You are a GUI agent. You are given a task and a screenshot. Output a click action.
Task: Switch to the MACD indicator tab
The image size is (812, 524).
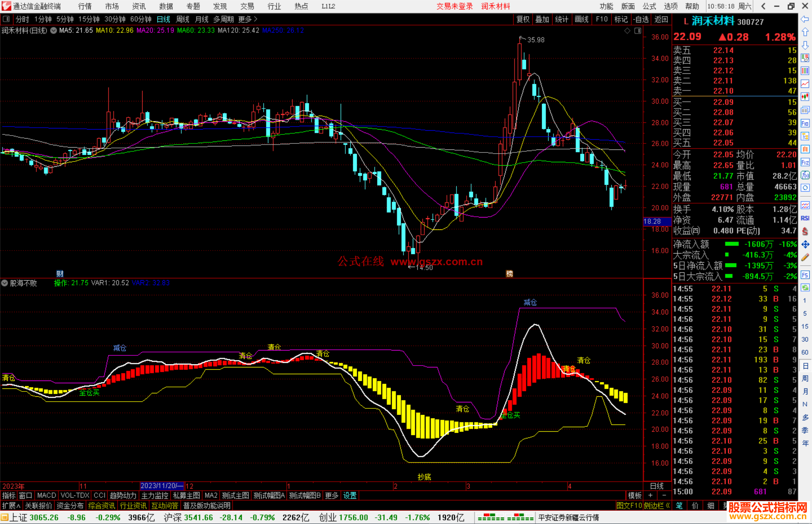pyautogui.click(x=46, y=495)
